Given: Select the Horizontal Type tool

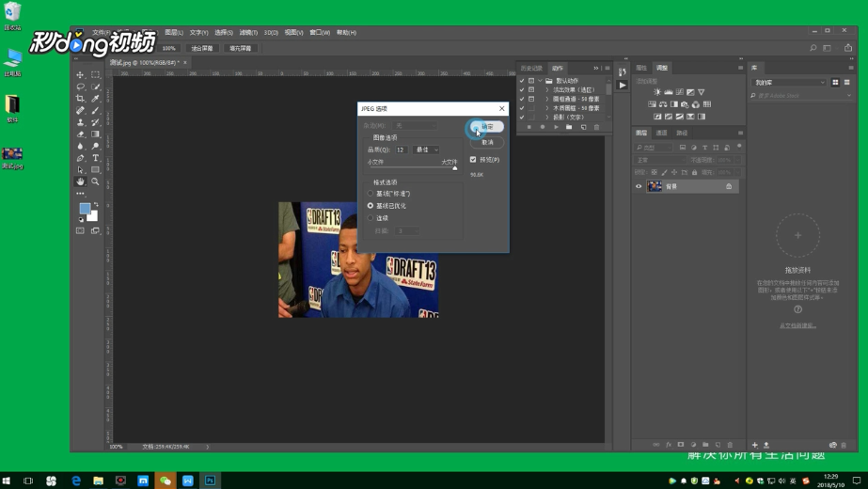Looking at the screenshot, I should point(95,158).
